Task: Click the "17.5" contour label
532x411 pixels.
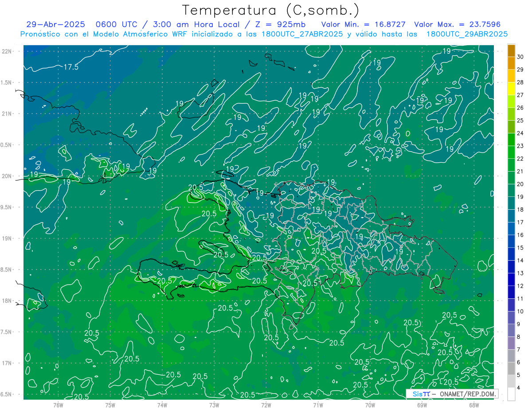Action: point(71,67)
